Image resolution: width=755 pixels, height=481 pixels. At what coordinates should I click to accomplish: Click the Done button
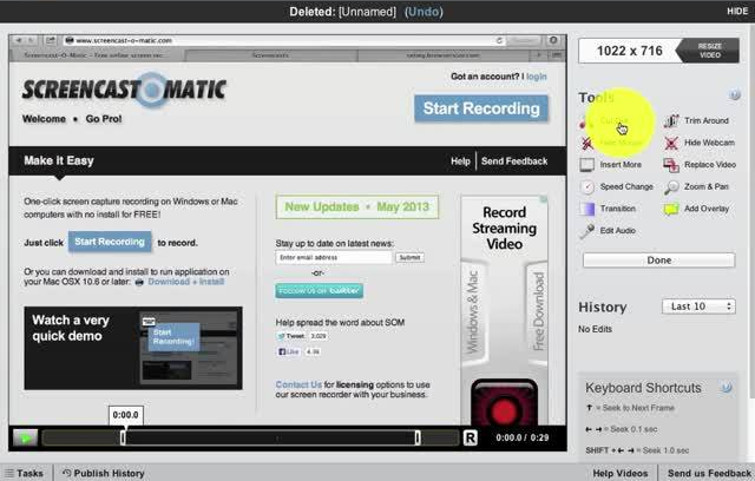point(659,260)
